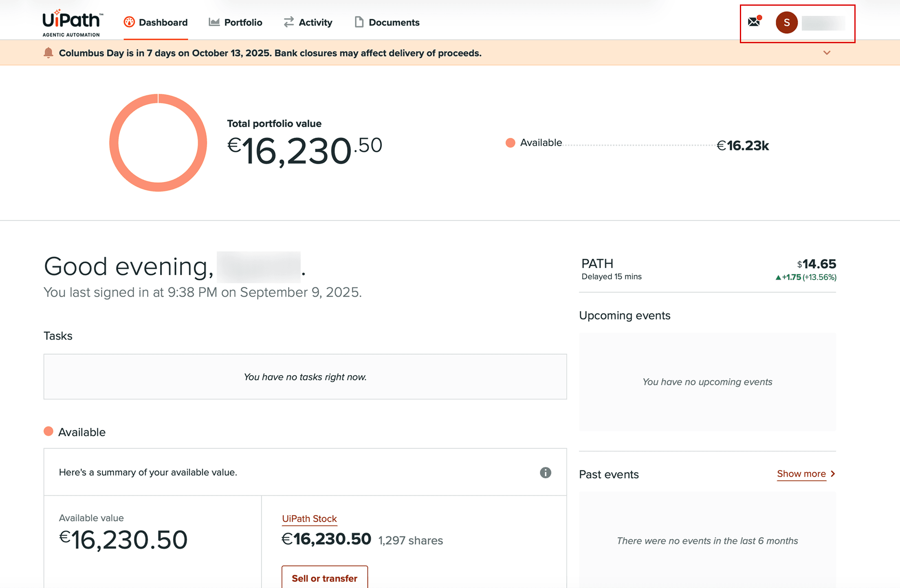
Task: Click the Activity arrows icon
Action: coord(288,22)
